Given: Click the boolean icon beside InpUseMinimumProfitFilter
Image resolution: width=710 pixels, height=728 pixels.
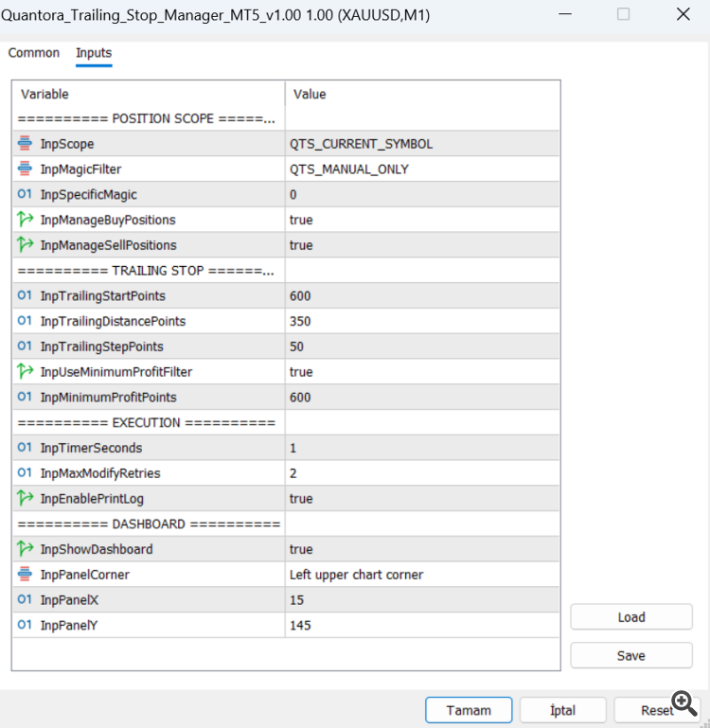Looking at the screenshot, I should point(25,371).
